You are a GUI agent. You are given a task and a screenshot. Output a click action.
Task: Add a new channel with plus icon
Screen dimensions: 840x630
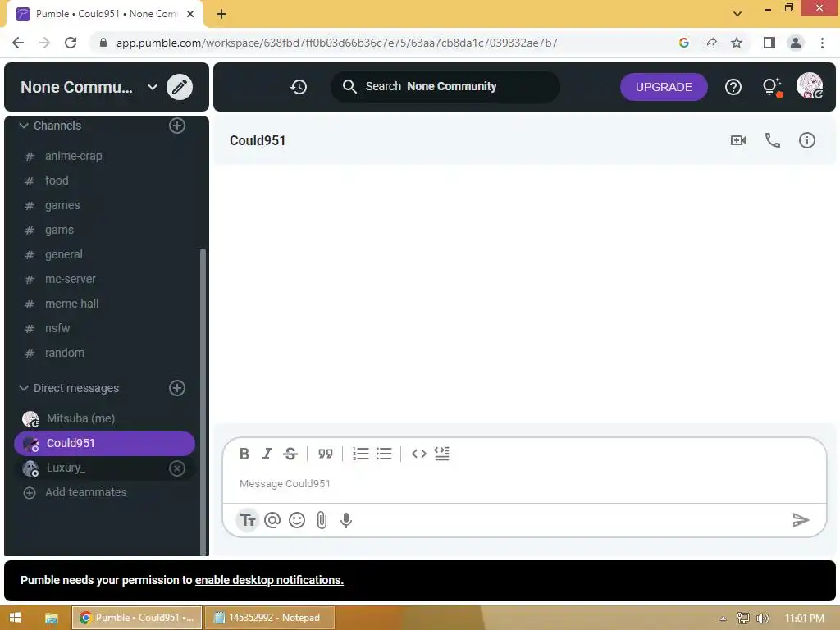pos(177,126)
